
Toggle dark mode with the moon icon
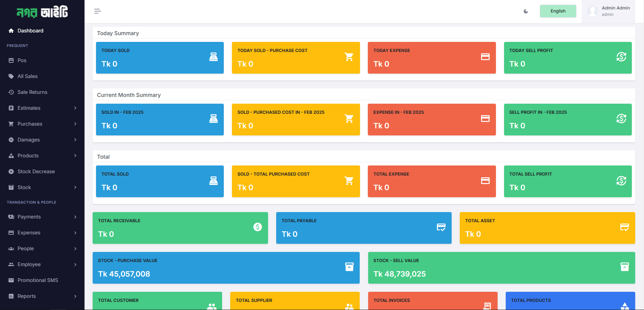coord(526,11)
